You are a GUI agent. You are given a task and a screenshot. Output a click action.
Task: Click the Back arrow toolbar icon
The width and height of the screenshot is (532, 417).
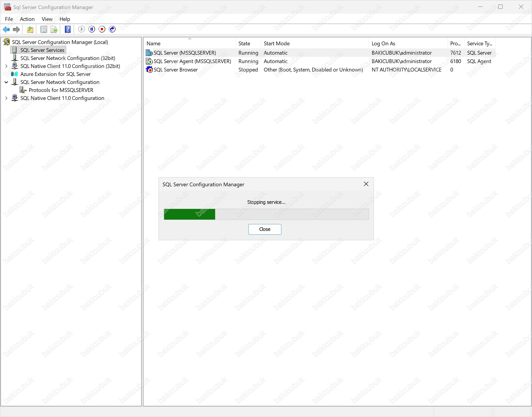click(6, 29)
